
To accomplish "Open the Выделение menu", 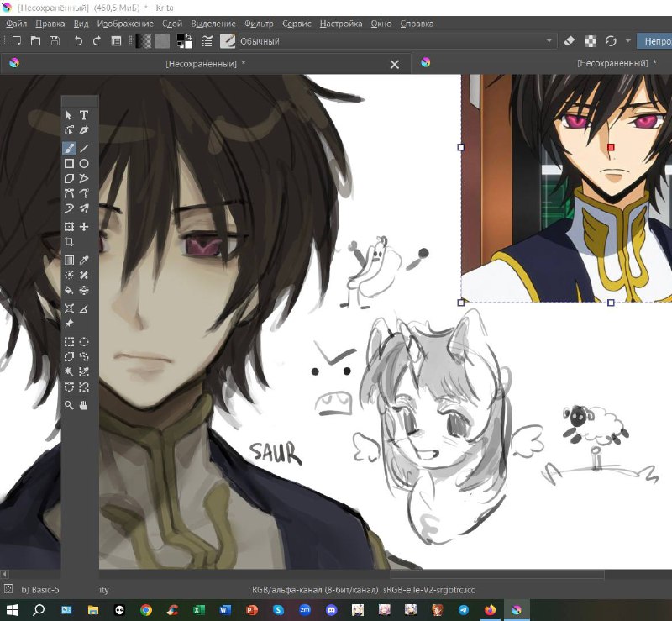I will click(213, 24).
